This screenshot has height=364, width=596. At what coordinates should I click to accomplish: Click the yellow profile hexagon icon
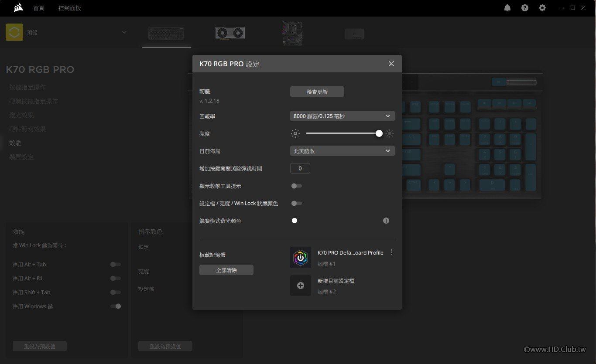tap(14, 32)
